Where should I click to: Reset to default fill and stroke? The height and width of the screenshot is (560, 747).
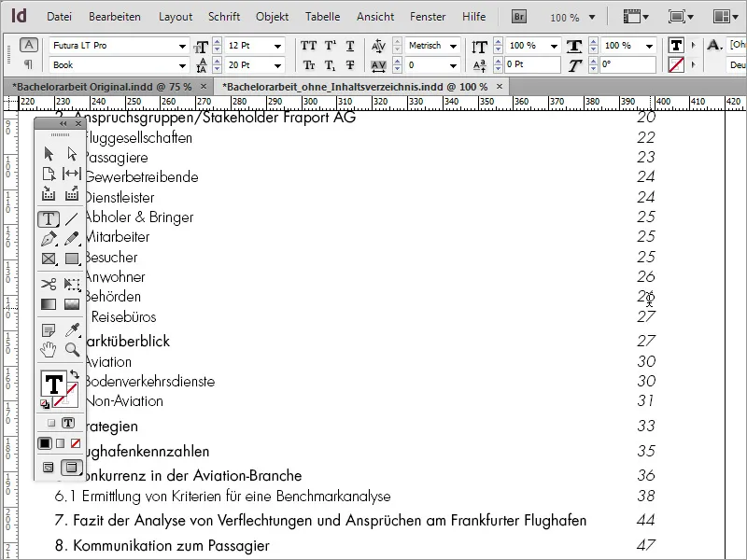[45, 404]
